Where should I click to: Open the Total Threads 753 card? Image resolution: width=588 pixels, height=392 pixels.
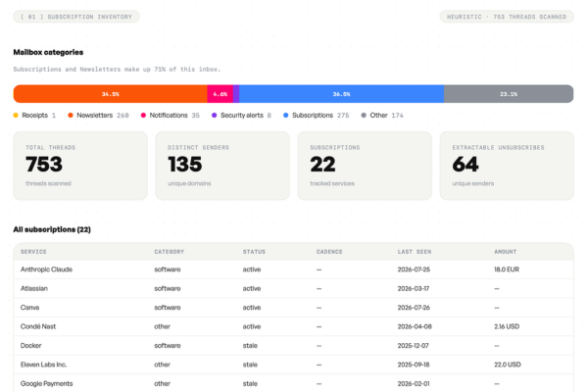coord(80,166)
